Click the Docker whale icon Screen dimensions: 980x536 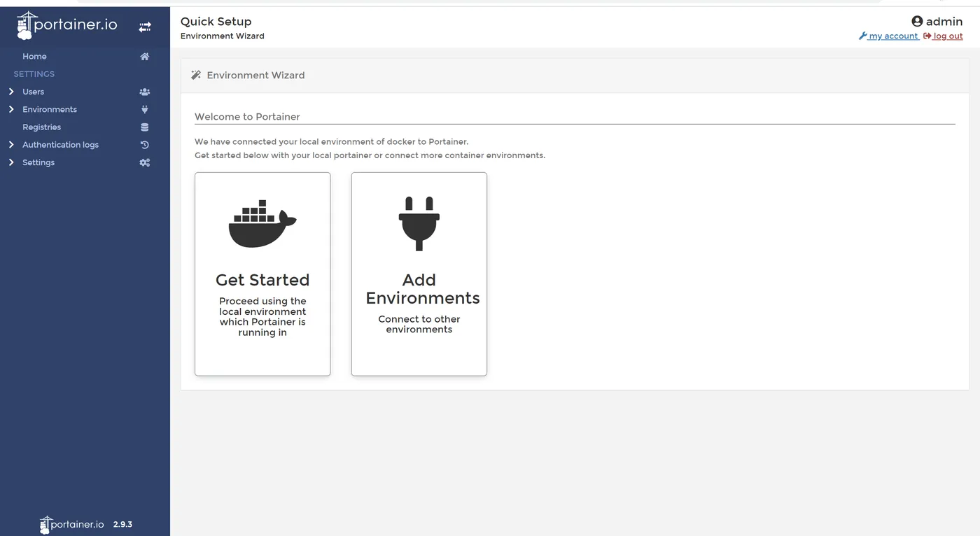tap(262, 223)
